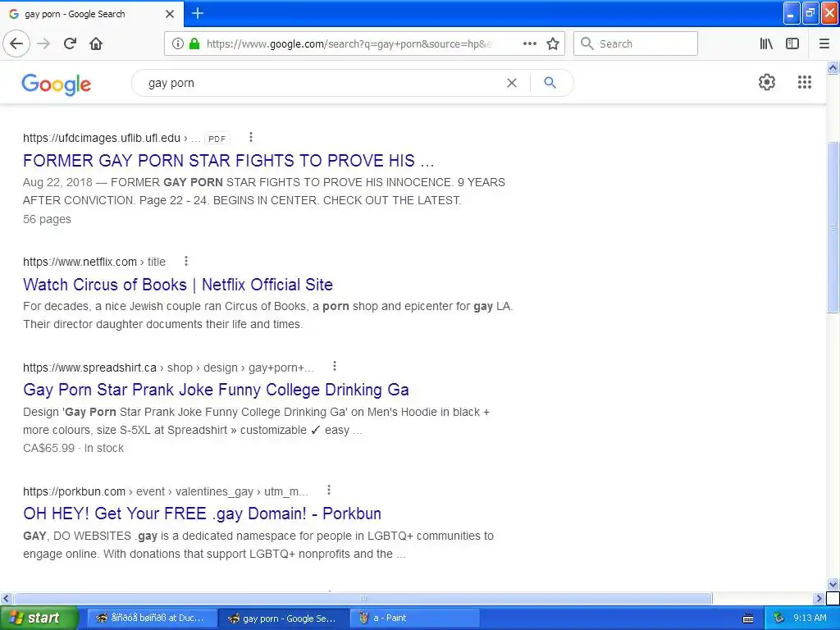Click the PDF label on first result
The height and width of the screenshot is (630, 840).
coord(217,139)
